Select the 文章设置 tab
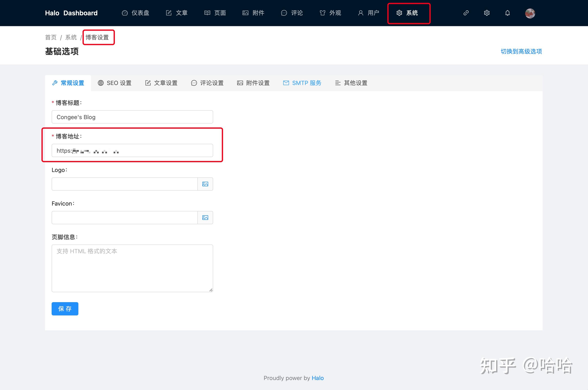588x390 pixels. [x=161, y=83]
